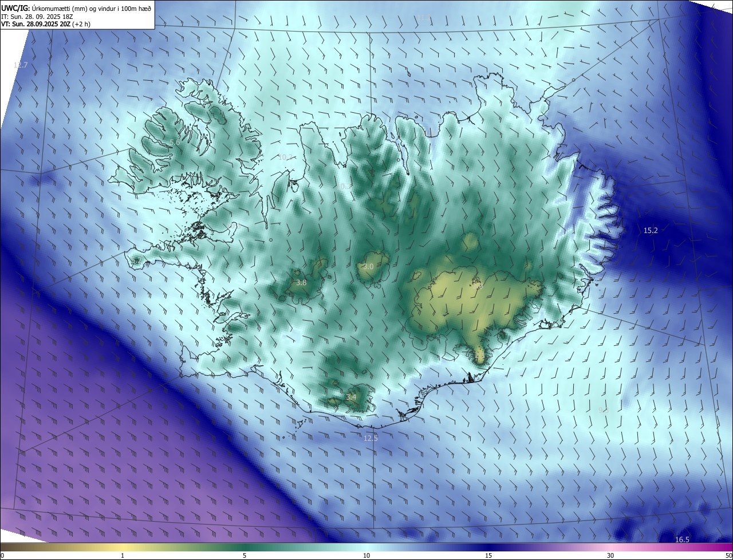This screenshot has width=733, height=560.
Task: Click the legend tick labelled 30
Action: coord(610,555)
